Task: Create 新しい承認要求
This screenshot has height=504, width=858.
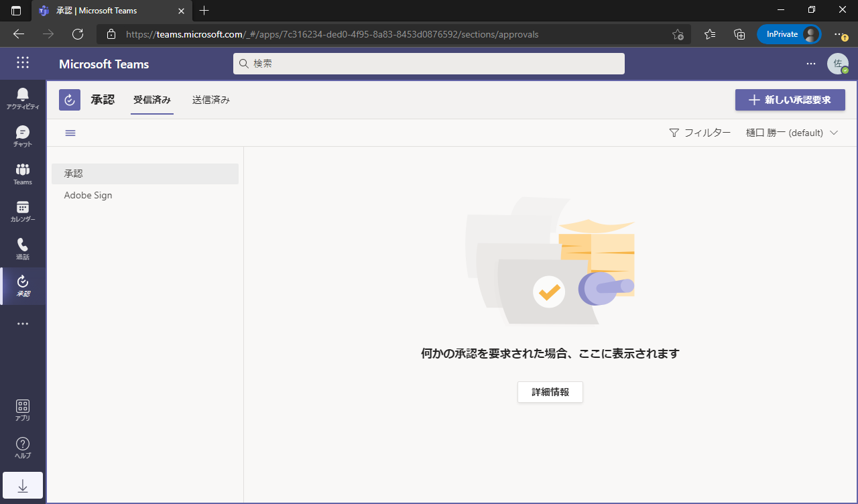Action: [x=790, y=100]
